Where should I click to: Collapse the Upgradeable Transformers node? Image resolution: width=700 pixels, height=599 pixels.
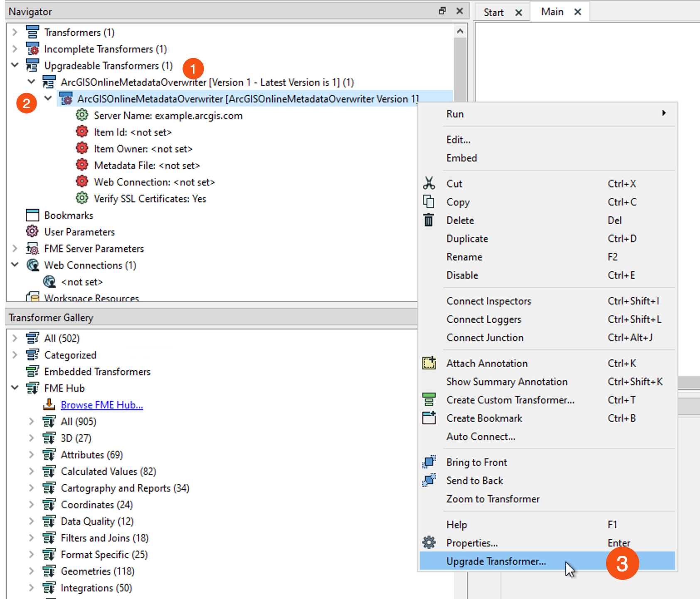15,65
